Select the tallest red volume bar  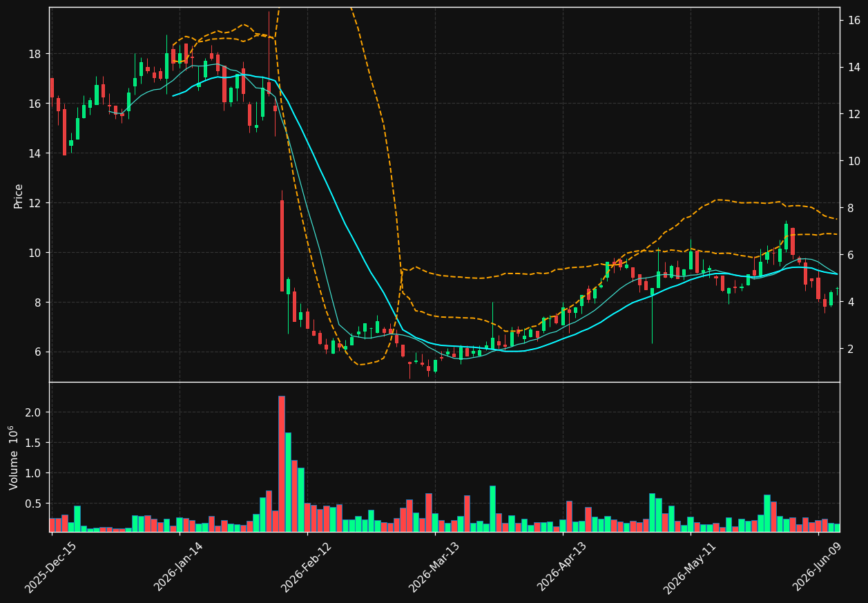click(x=282, y=463)
